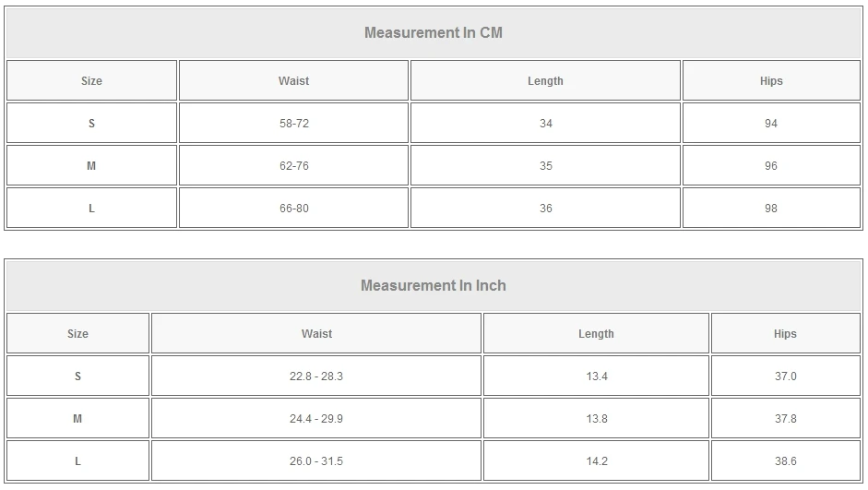Click the hips value 94
The height and width of the screenshot is (490, 868).
[x=771, y=124]
